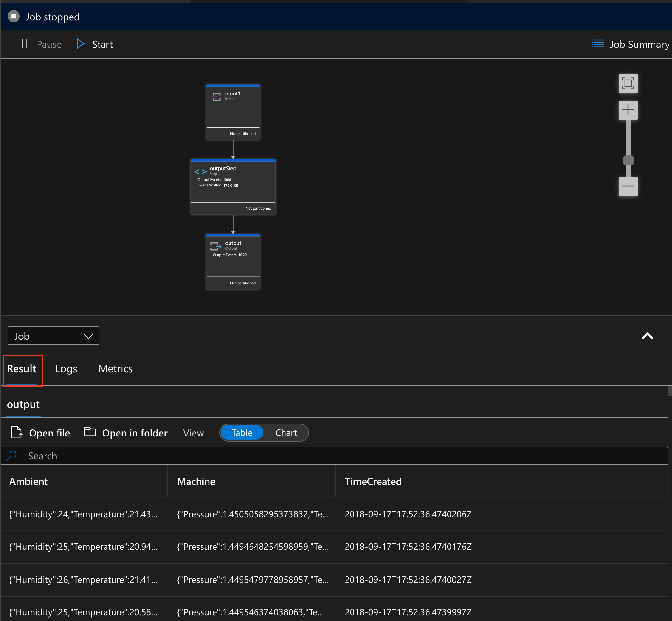Select the Logs tab
Image resolution: width=672 pixels, height=621 pixels.
click(66, 368)
